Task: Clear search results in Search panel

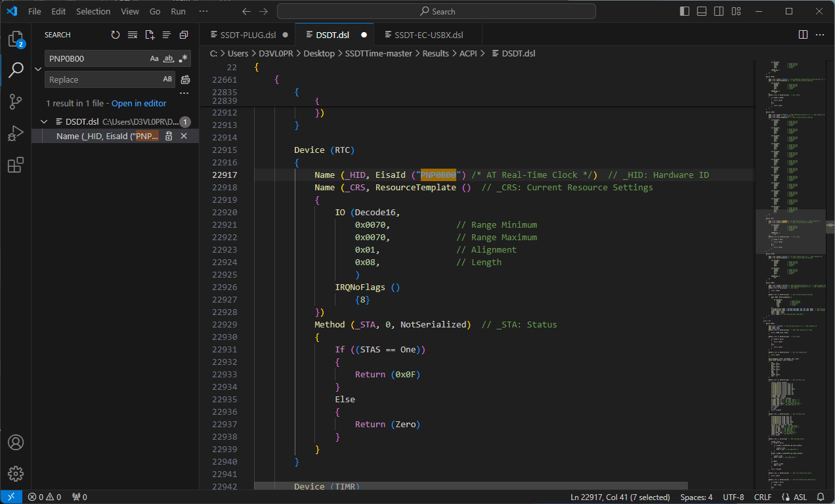Action: click(133, 35)
